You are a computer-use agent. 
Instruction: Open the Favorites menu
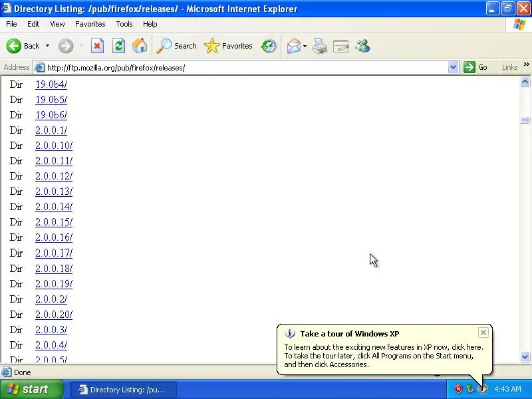[90, 24]
